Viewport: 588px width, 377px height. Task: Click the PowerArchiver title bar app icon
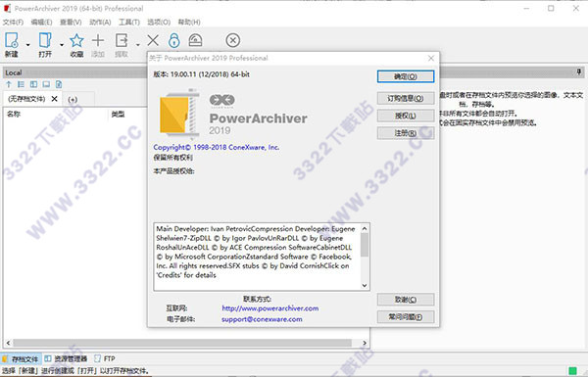tap(7, 8)
